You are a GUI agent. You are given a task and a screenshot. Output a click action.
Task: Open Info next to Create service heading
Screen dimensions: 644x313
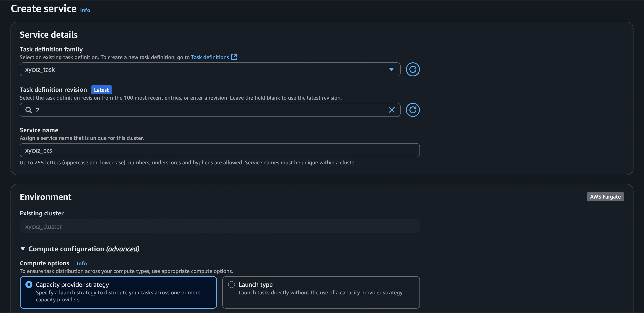point(85,10)
